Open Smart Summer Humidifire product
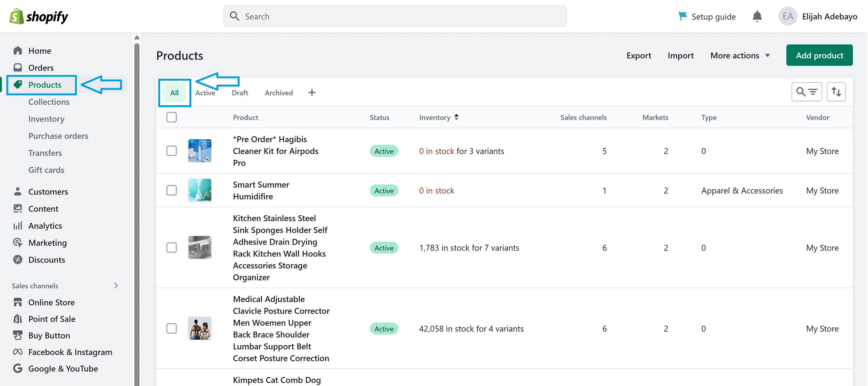Screen dimensions: 868x386 tap(261, 190)
